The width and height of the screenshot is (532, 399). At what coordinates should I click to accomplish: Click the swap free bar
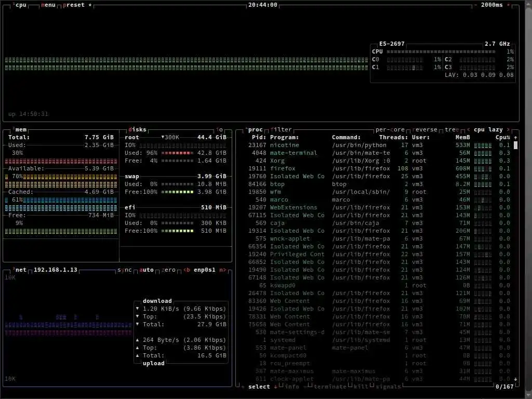pyautogui.click(x=177, y=192)
